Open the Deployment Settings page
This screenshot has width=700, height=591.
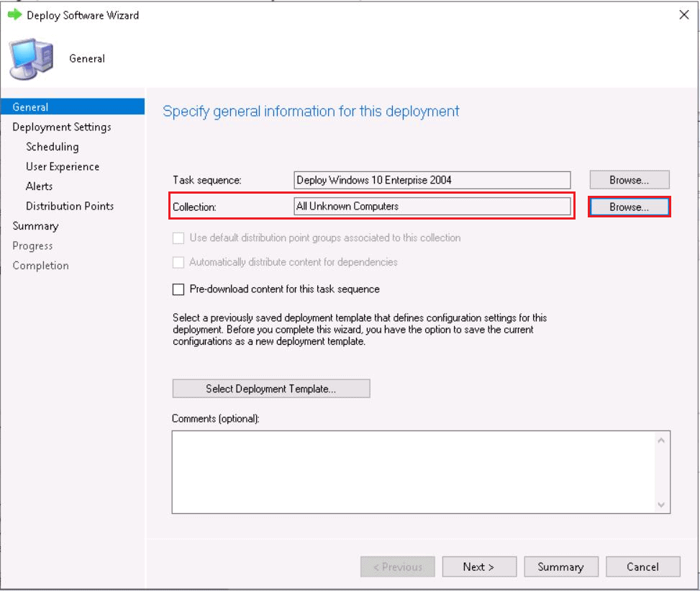tap(62, 127)
